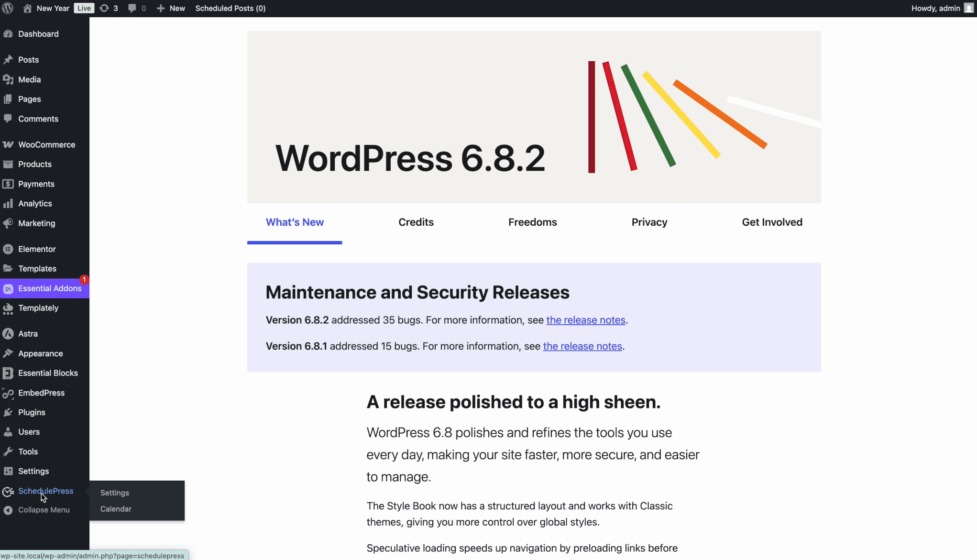977x560 pixels.
Task: Click the Settings sliders icon in sidebar
Action: [8, 471]
